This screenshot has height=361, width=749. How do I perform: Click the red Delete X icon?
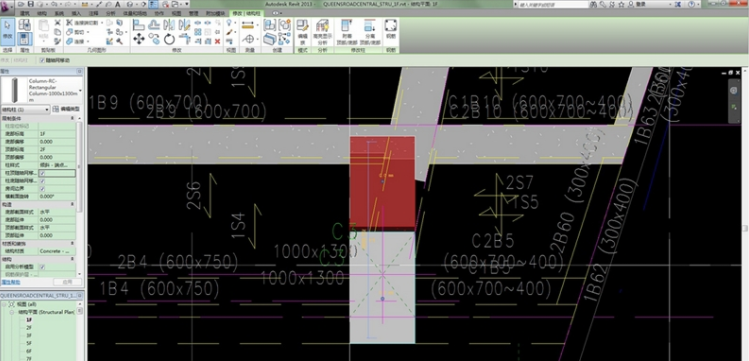[x=217, y=42]
